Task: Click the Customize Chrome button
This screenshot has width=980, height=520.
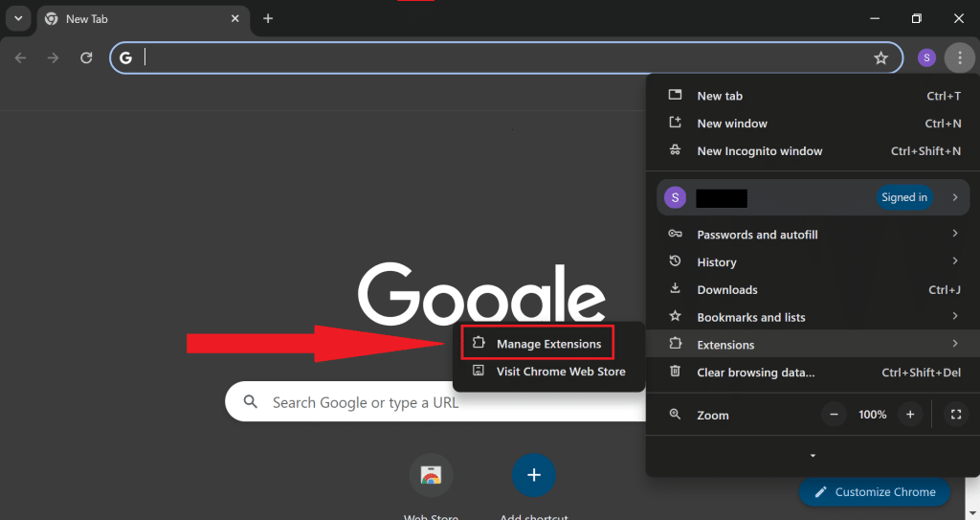Action: 875,492
